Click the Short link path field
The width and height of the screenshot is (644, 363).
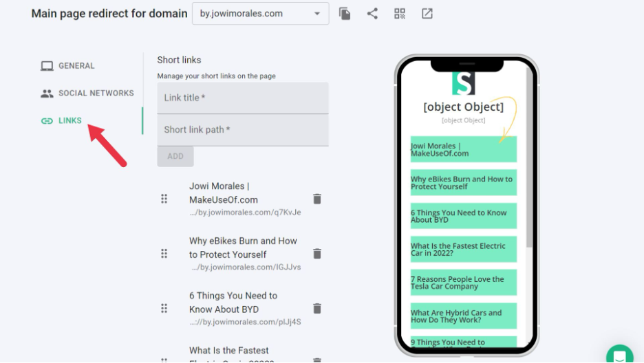coord(243,130)
